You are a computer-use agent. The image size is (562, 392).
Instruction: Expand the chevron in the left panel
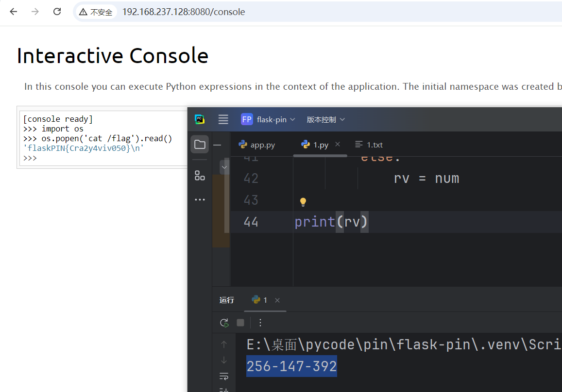point(224,167)
